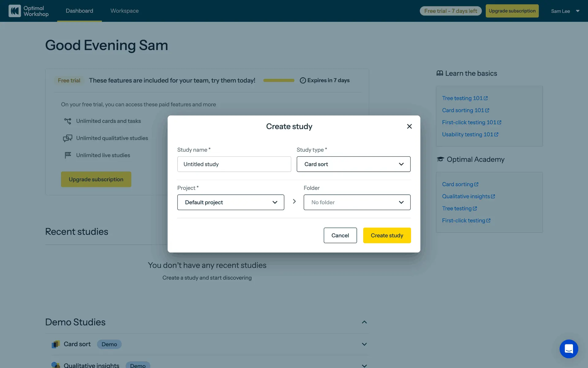Open the Sam Lee account menu
Image resolution: width=588 pixels, height=368 pixels.
pos(565,11)
